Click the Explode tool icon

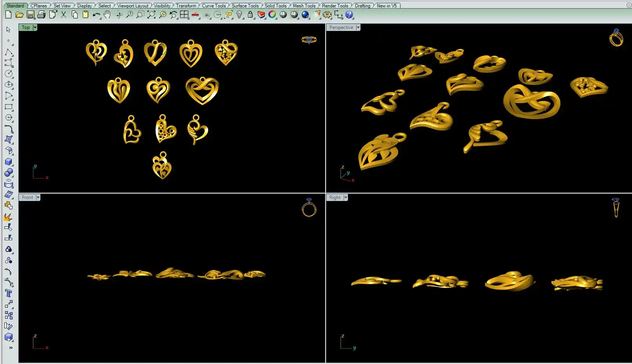8,217
